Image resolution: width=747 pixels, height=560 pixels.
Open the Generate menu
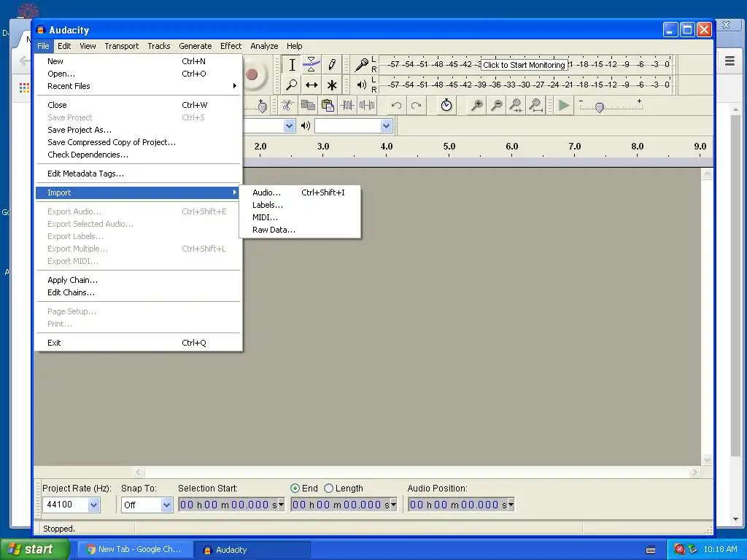(x=196, y=46)
